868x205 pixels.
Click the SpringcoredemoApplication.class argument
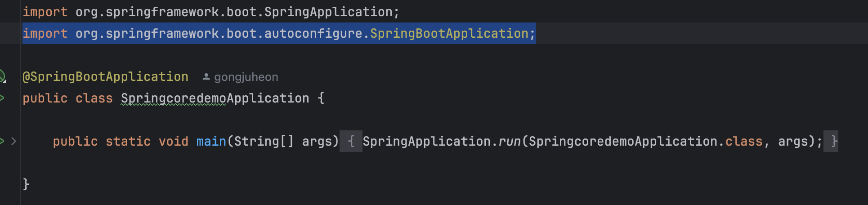(x=645, y=141)
